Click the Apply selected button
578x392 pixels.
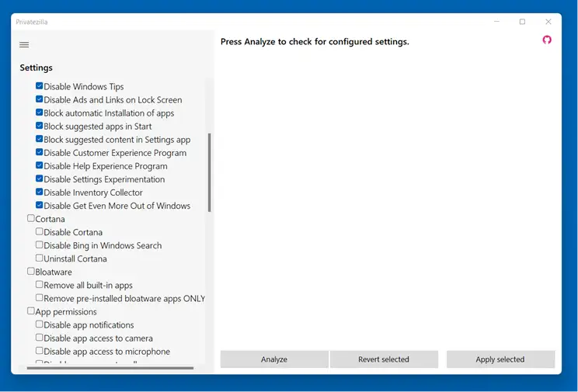pos(500,359)
